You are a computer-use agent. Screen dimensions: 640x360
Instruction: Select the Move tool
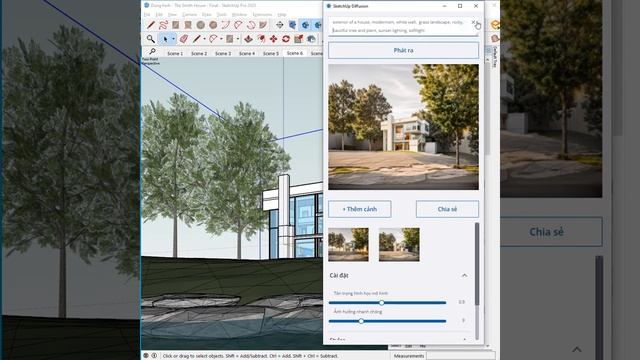click(x=273, y=39)
